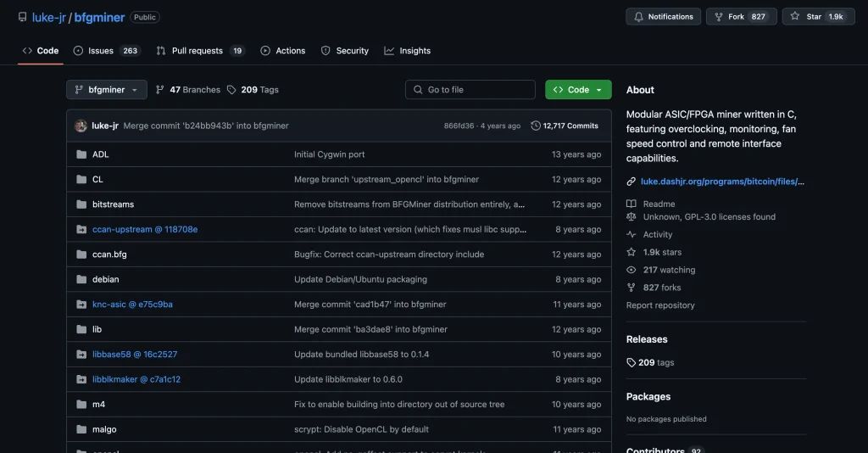Click the debian folder icon
868x453 pixels.
coord(81,279)
